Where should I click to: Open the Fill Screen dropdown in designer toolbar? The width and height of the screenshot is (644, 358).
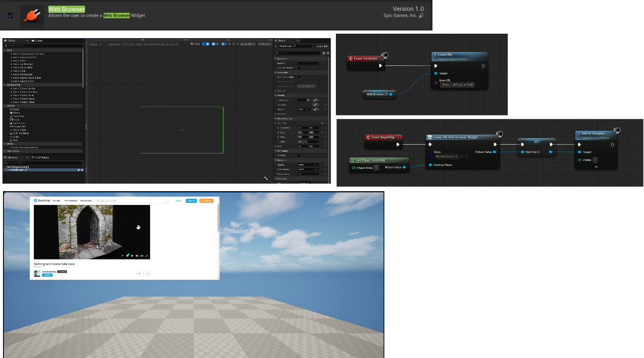pos(265,44)
